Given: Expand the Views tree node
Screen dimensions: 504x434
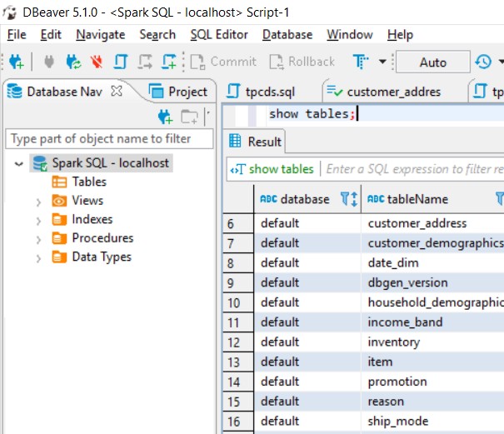Looking at the screenshot, I should click(x=38, y=201).
